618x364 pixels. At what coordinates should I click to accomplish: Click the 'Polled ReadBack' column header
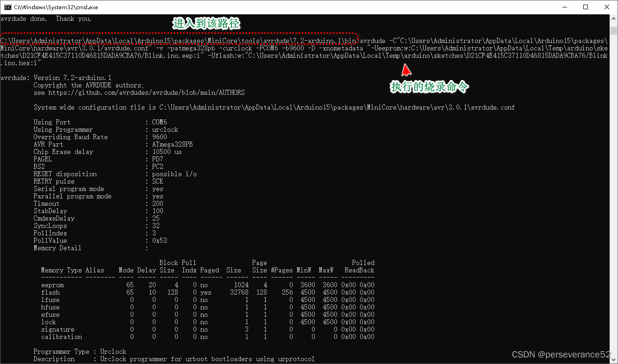click(x=359, y=266)
